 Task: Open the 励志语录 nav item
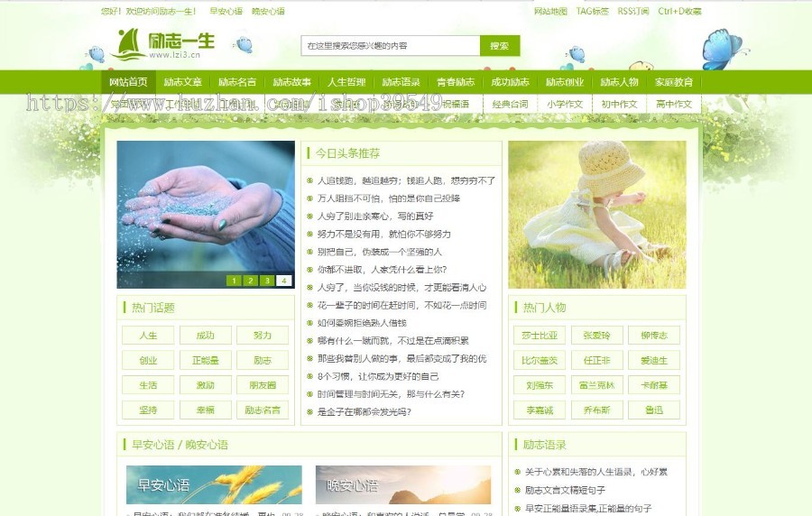[x=401, y=82]
